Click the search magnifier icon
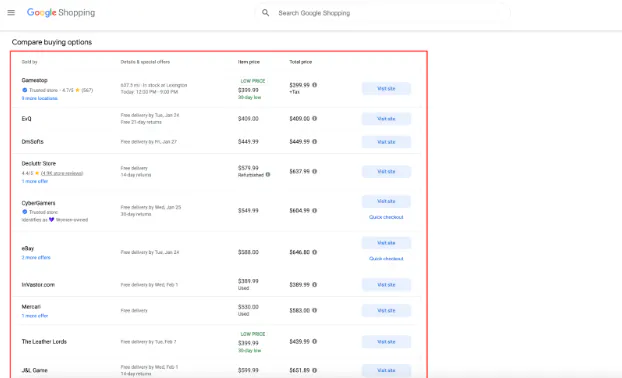This screenshot has height=378, width=622. [265, 13]
